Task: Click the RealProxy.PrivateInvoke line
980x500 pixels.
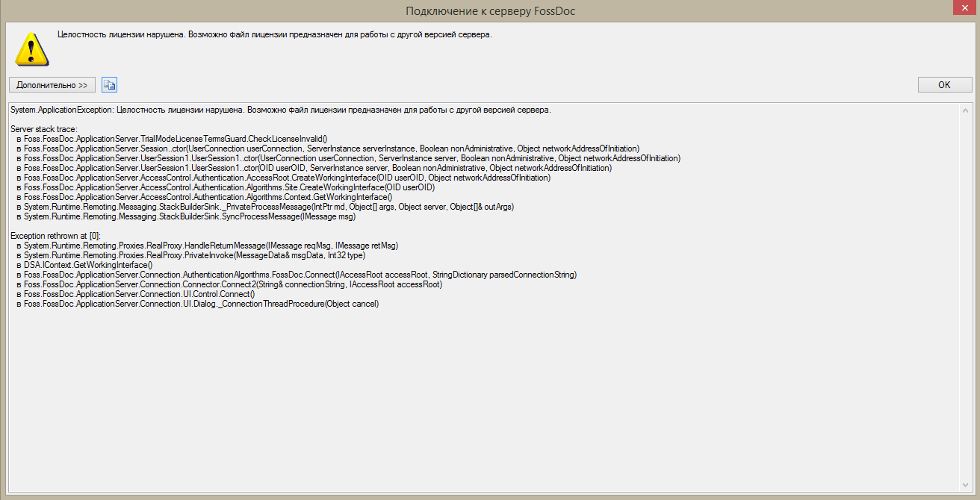Action: pyautogui.click(x=191, y=255)
